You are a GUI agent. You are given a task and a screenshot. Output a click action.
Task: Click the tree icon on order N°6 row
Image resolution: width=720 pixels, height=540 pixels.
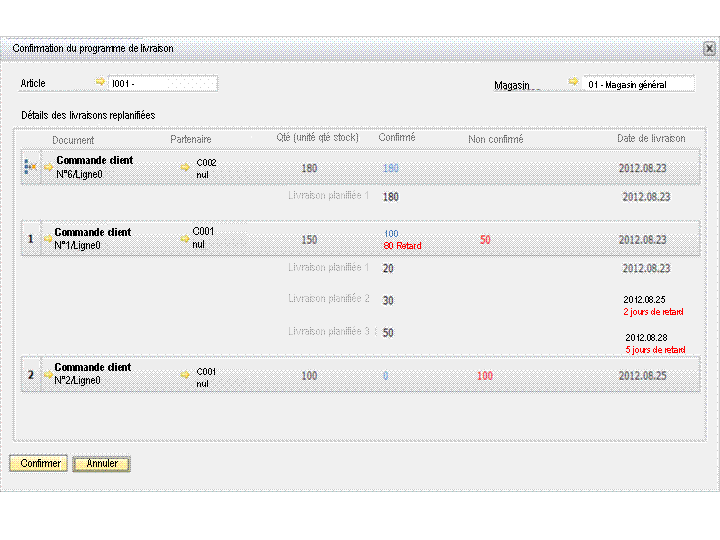click(x=30, y=166)
